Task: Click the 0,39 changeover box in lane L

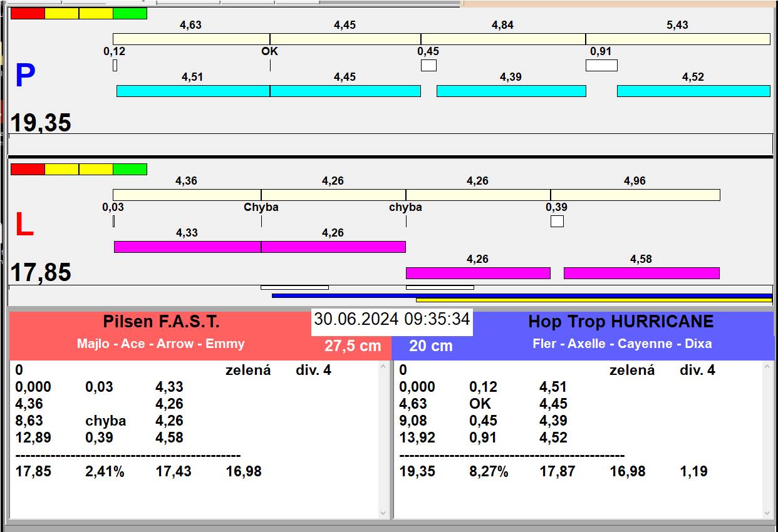Action: pyautogui.click(x=556, y=221)
